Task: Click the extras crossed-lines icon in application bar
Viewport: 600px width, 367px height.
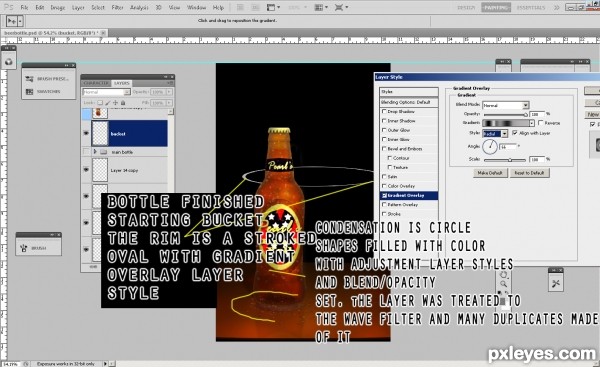Action: 339,7
